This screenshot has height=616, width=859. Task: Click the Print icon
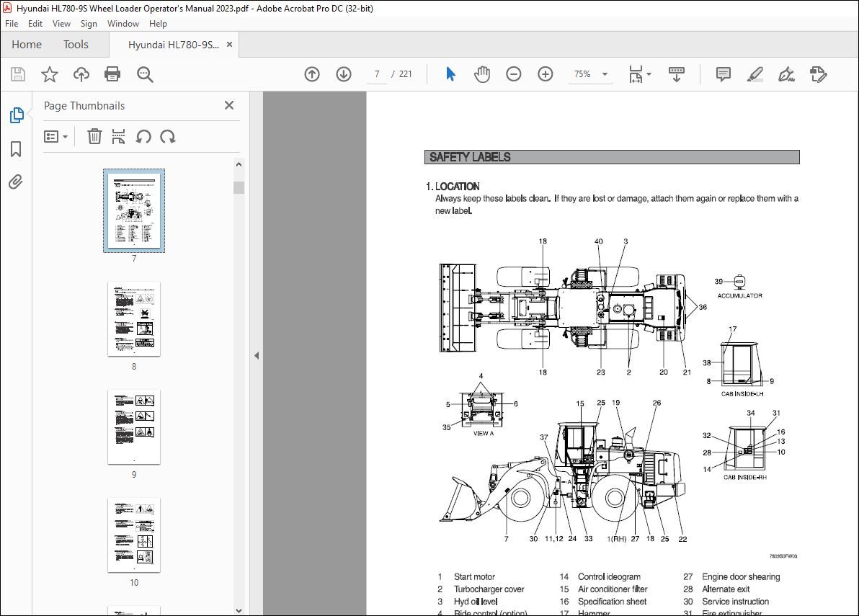(x=112, y=73)
